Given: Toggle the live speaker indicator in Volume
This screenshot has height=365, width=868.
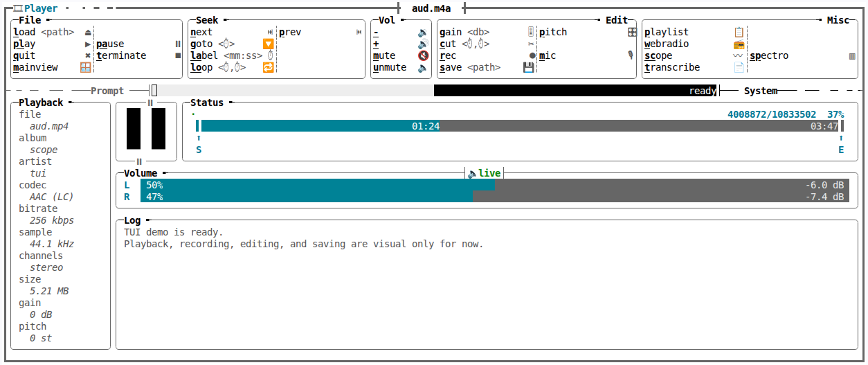Looking at the screenshot, I should (x=484, y=173).
